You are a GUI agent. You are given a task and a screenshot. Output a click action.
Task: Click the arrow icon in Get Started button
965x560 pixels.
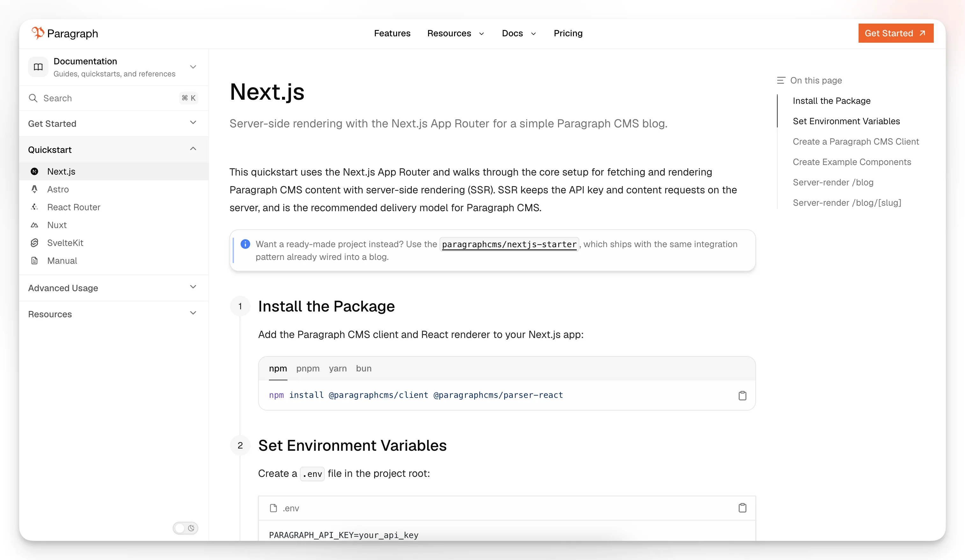[922, 33]
